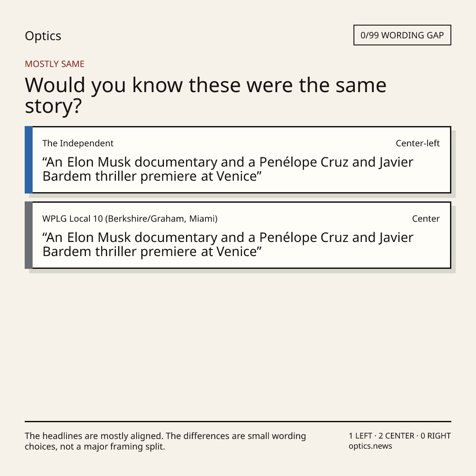Open the WPLG Local 10 headline card
The image size is (476, 476).
pyautogui.click(x=238, y=235)
